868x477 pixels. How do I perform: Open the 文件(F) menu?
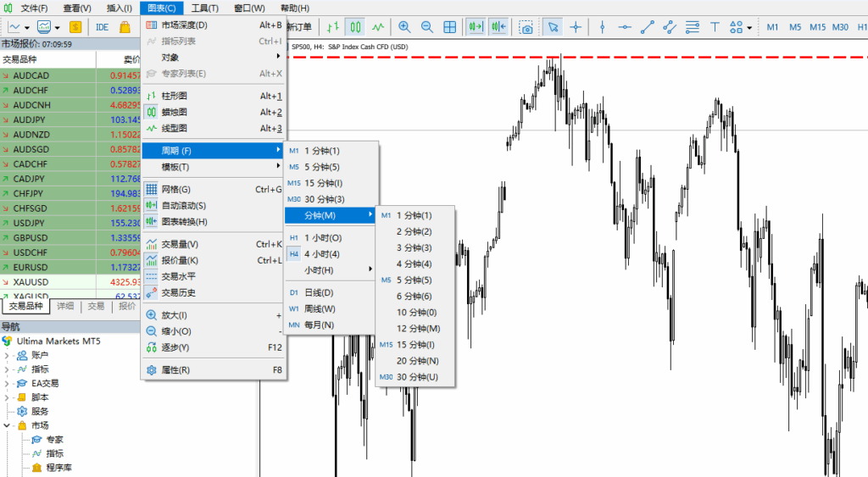tap(34, 8)
